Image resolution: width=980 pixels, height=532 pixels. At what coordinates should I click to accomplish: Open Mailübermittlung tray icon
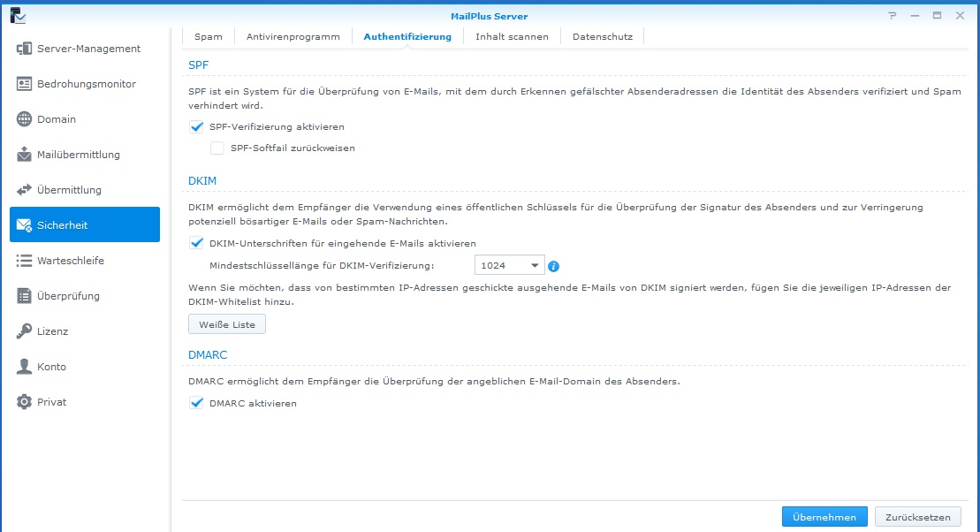point(24,155)
